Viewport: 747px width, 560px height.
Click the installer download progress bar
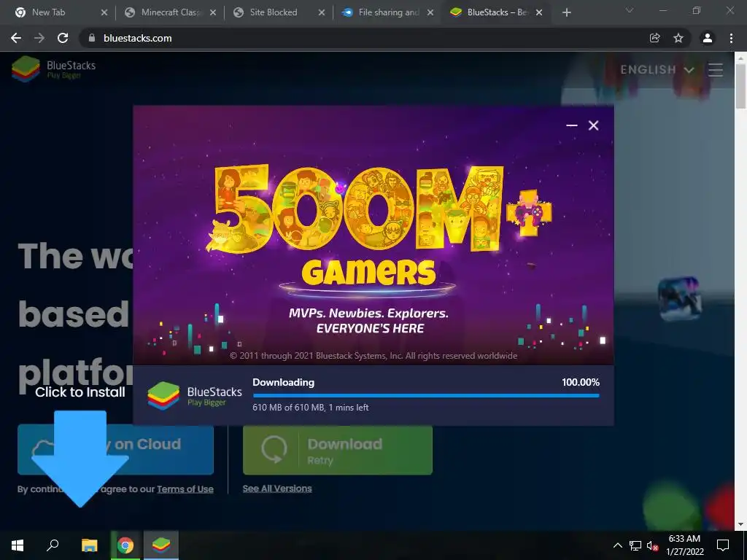coord(426,395)
